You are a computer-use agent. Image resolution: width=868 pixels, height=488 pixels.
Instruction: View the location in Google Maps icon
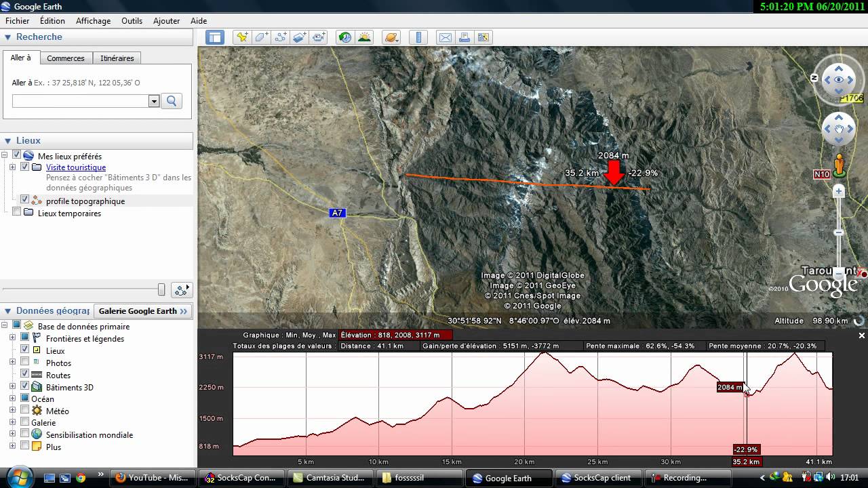pos(484,37)
